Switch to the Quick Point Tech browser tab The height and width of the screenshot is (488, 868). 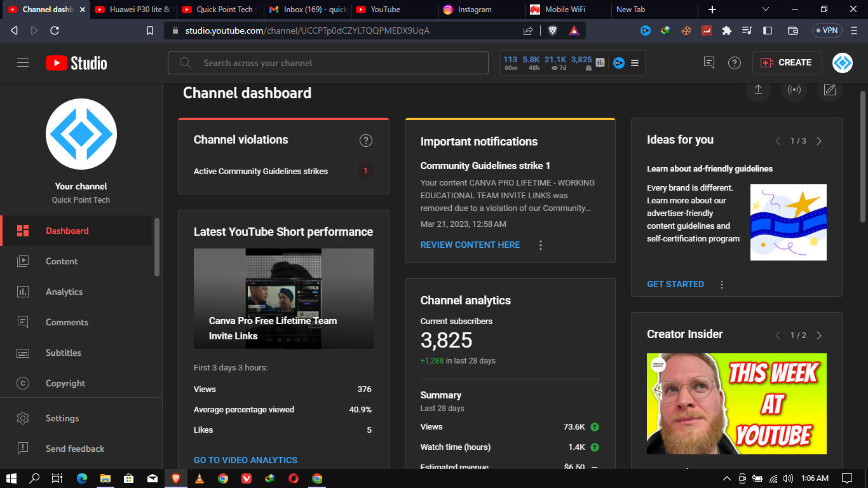219,10
